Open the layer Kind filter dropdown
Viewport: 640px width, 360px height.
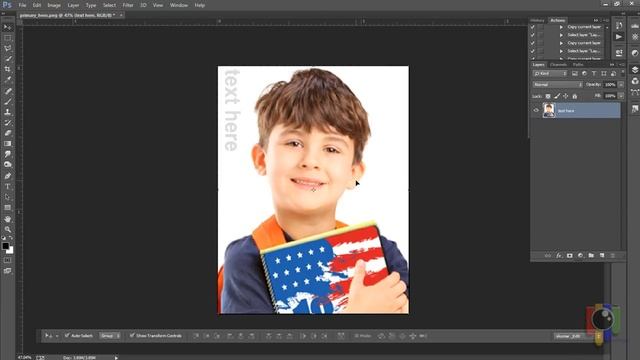(550, 73)
